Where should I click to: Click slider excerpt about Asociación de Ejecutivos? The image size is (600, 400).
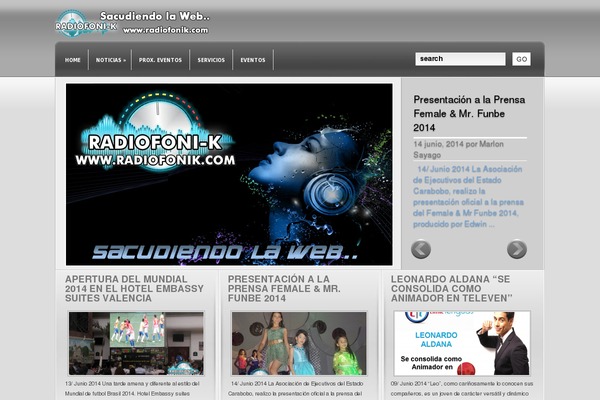click(x=468, y=197)
